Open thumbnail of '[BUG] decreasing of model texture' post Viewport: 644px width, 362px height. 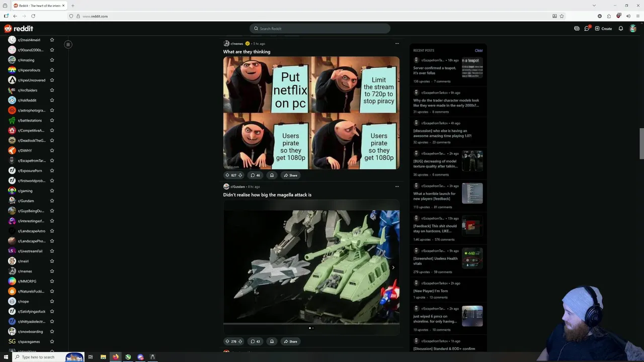472,161
